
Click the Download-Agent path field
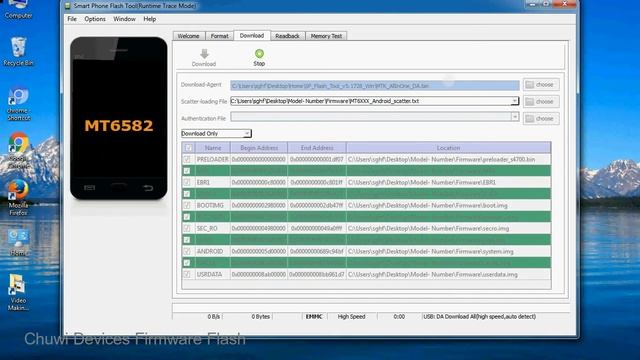375,85
